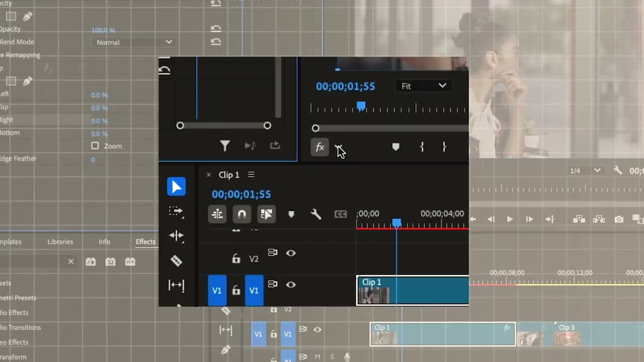Click the Mark In brace button

(422, 147)
